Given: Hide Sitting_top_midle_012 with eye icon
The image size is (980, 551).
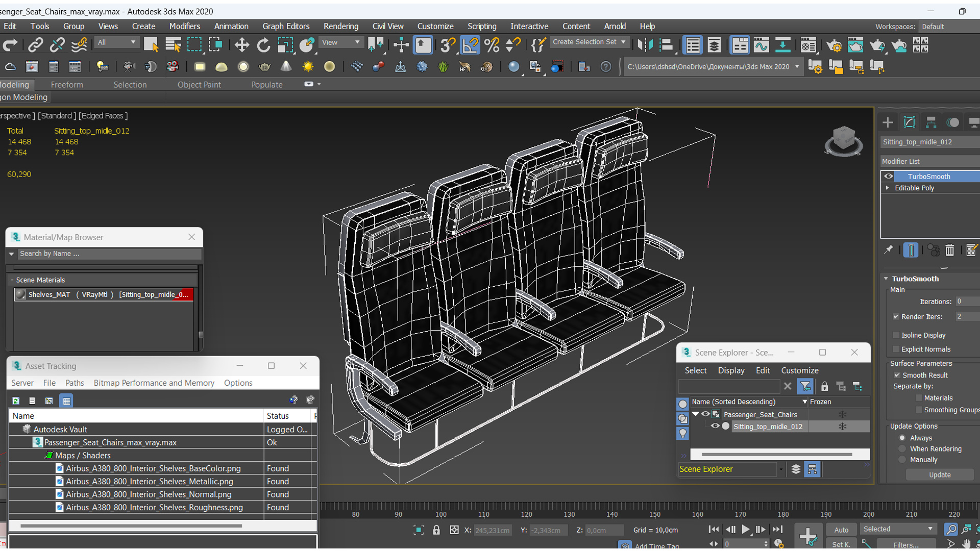Looking at the screenshot, I should [x=715, y=427].
